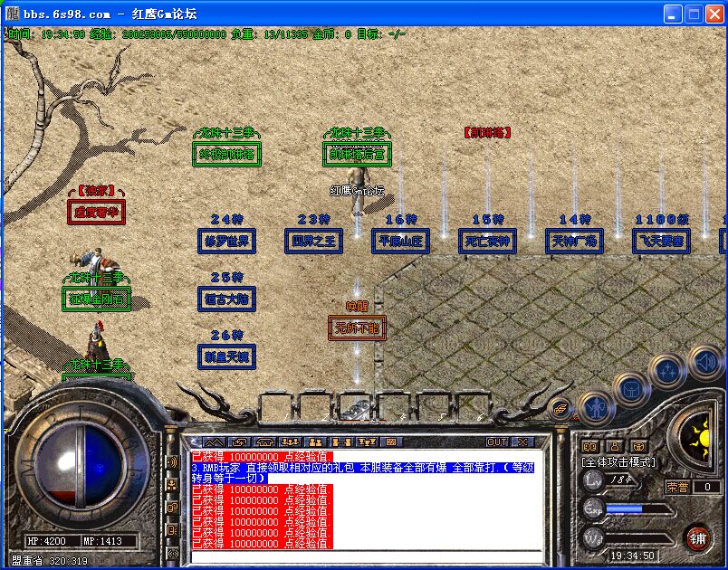This screenshot has height=570, width=728.
Task: Open the sparkle skills round button
Action: pos(668,372)
